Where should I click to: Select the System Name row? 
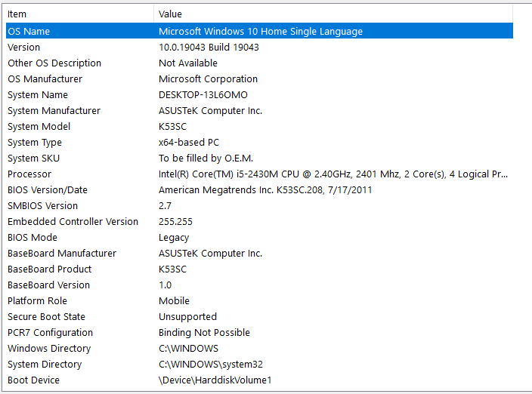259,95
